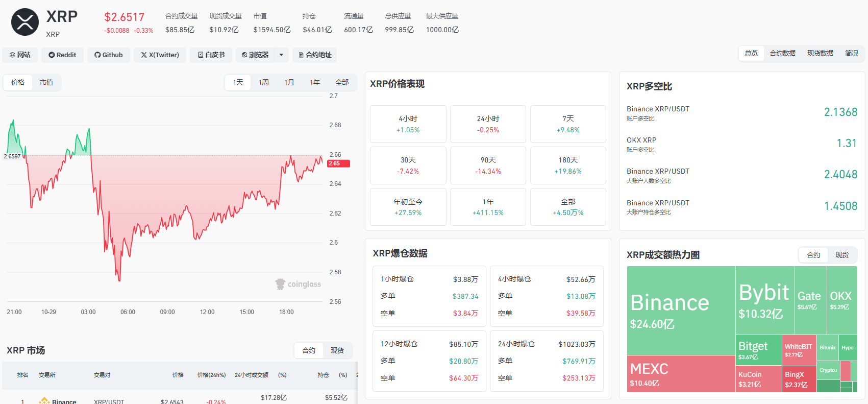Set chart range to 1天
The width and height of the screenshot is (868, 404).
tap(238, 82)
